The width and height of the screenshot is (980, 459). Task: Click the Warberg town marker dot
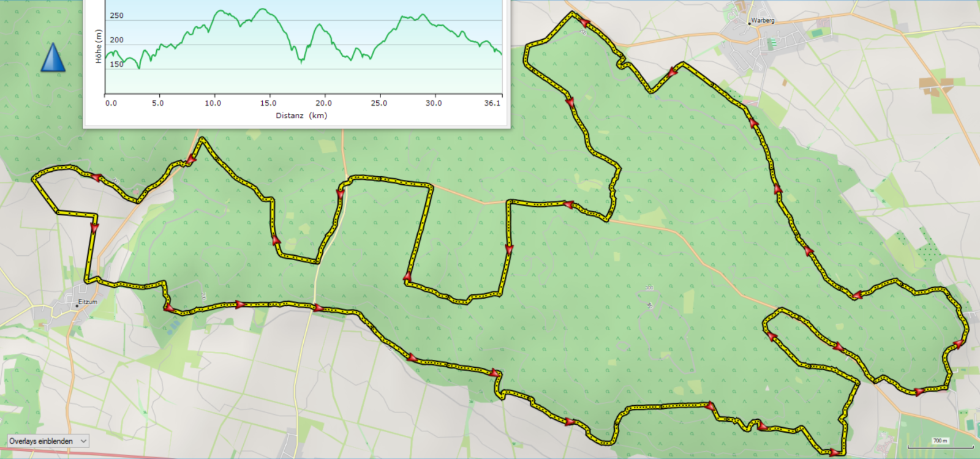749,24
